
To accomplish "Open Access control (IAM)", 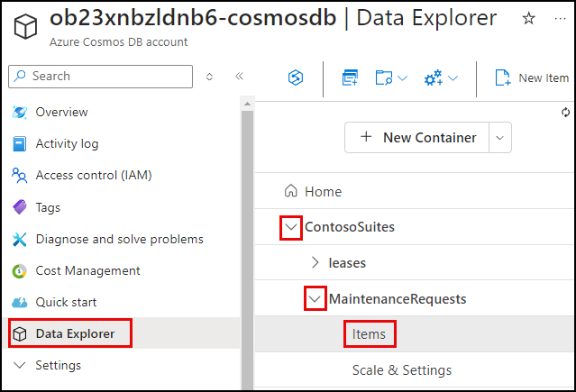I will (x=94, y=175).
